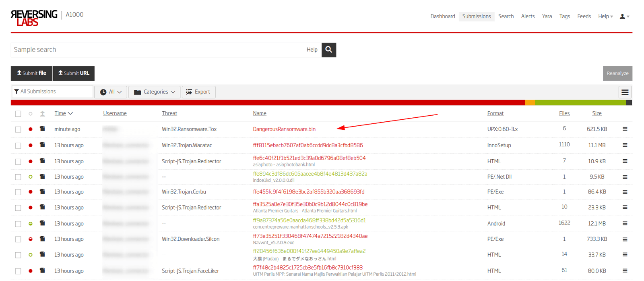Focus the Sample search input field
644x281 pixels.
coord(157,50)
